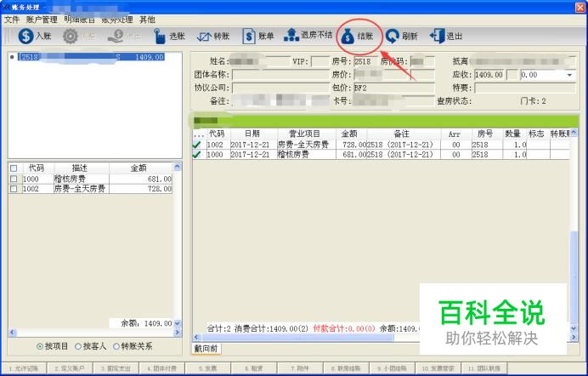The height and width of the screenshot is (376, 588).
Task: Refresh using the 刷新 icon
Action: click(393, 37)
